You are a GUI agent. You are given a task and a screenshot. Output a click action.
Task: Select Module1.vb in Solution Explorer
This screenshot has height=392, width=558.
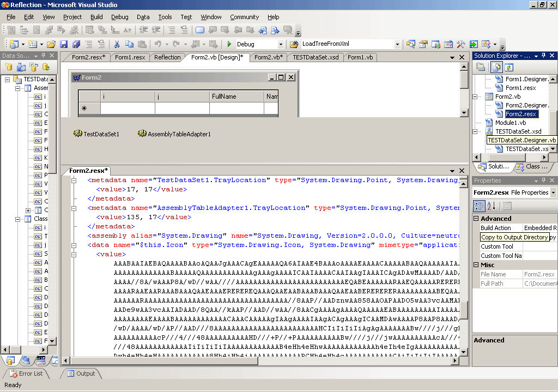pos(510,123)
